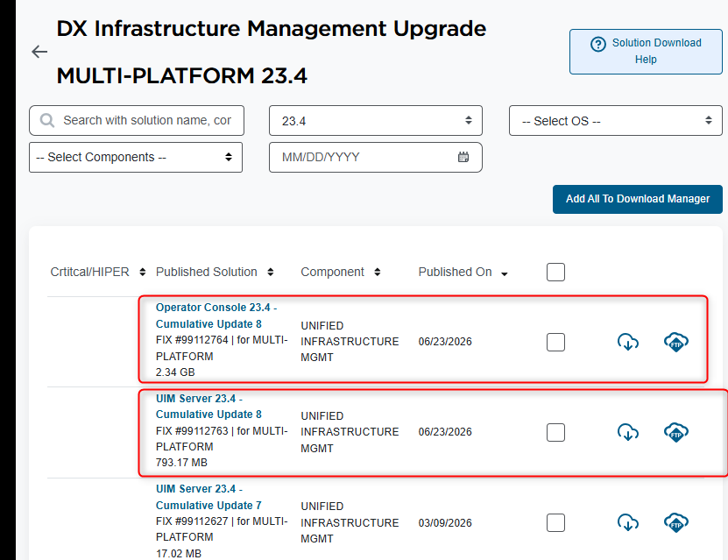Screen dimensions: 728x560
Task: Check the UIM Server Cumulative Update 7 checkbox
Action: coord(555,523)
